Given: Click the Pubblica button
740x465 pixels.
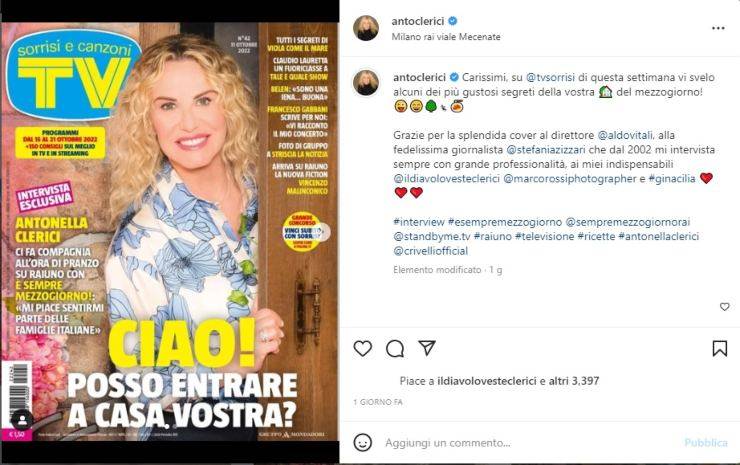Looking at the screenshot, I should coord(706,443).
